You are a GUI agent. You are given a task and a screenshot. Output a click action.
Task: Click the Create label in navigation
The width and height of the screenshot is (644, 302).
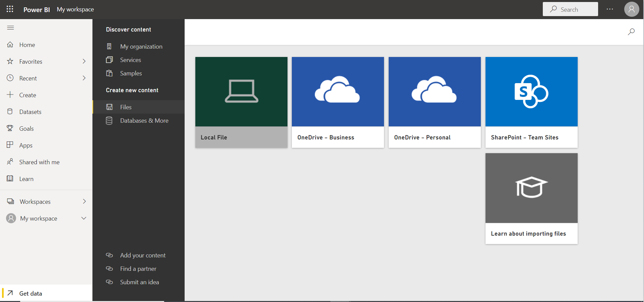tap(28, 95)
